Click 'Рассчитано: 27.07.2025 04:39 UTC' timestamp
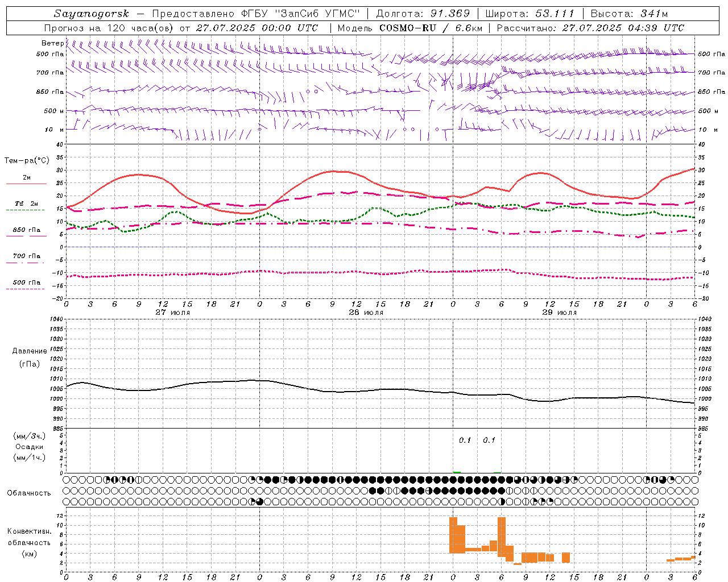Screen dimensions: 728x582 (590, 28)
